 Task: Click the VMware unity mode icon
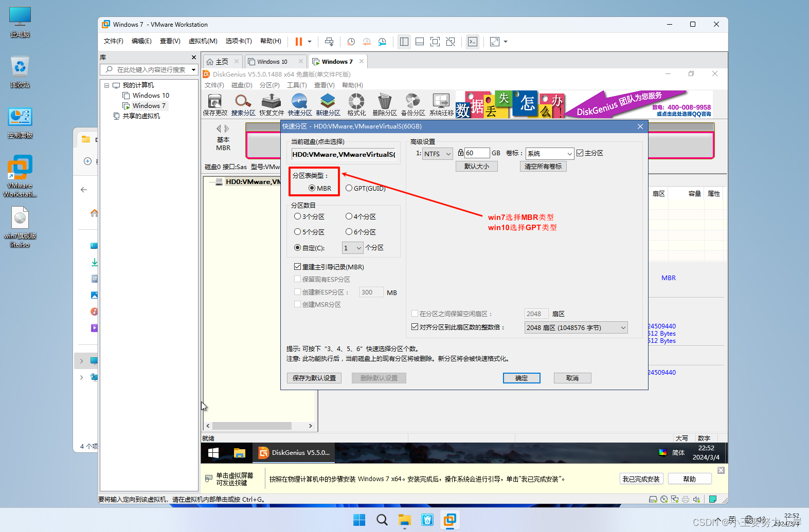point(451,42)
